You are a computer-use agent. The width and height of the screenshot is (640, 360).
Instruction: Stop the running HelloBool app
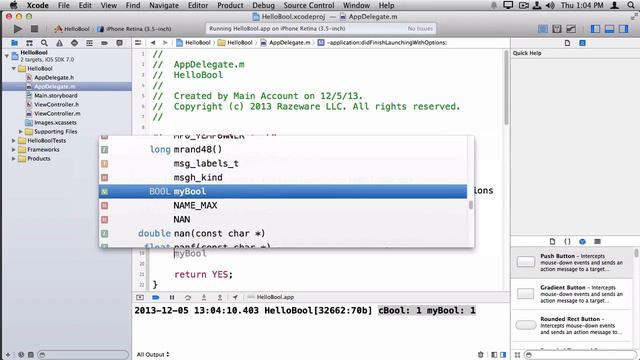34,29
